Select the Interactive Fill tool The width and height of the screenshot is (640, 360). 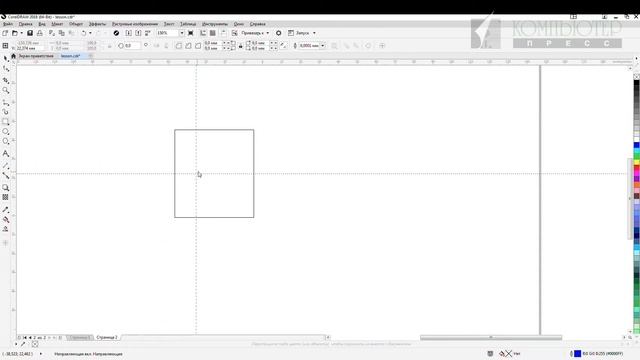[6, 219]
